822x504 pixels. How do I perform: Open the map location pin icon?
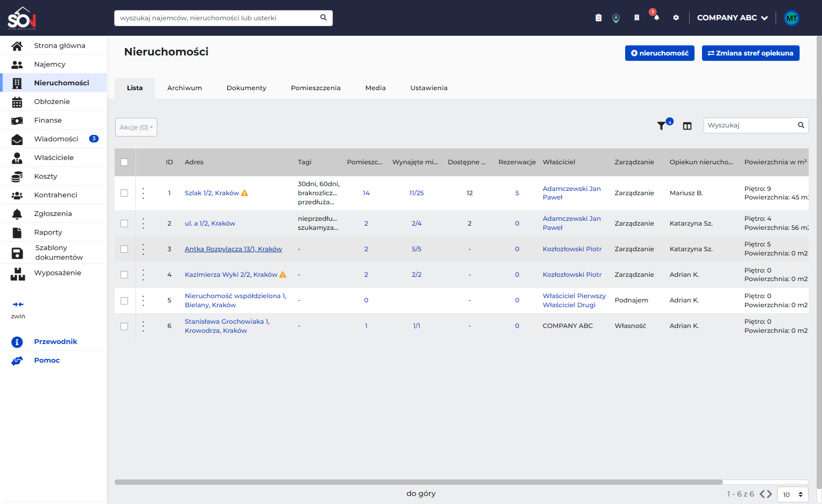(x=616, y=18)
